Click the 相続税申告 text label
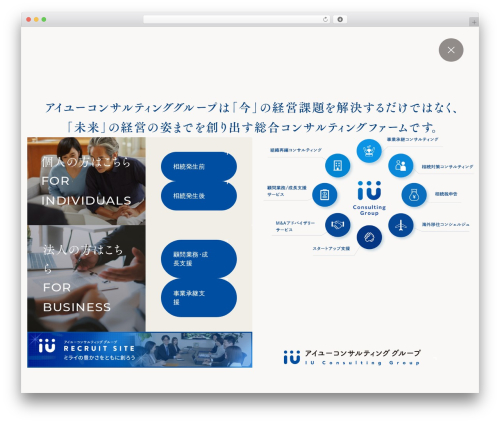Screen dimensions: 500x423 click(446, 194)
